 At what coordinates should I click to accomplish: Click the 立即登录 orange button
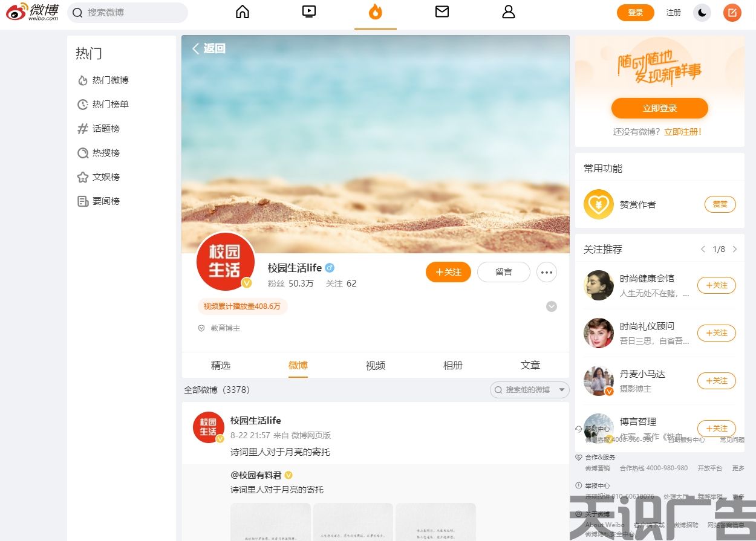[x=660, y=108]
